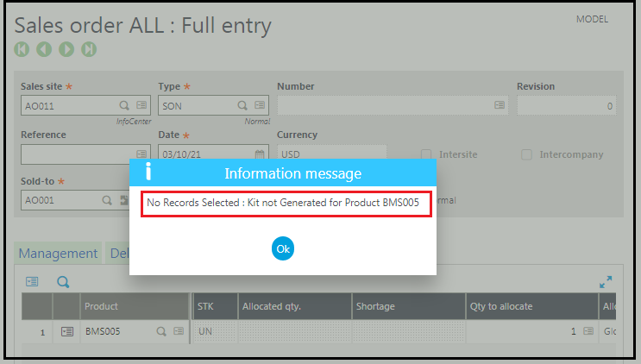
Task: Click search magnifier in Sales site field
Action: (124, 105)
